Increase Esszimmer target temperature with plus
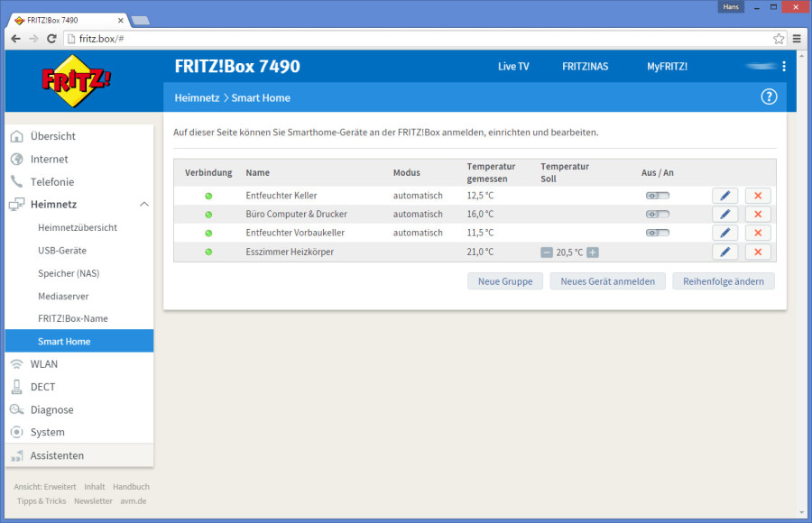 (593, 252)
